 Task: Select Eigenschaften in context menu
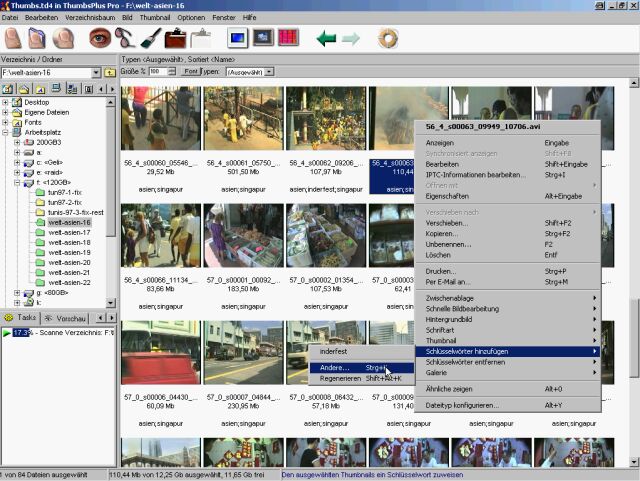pyautogui.click(x=507, y=196)
